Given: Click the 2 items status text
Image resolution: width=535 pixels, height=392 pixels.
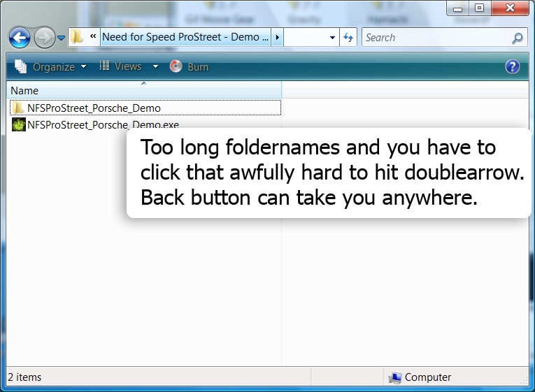Looking at the screenshot, I should (24, 377).
